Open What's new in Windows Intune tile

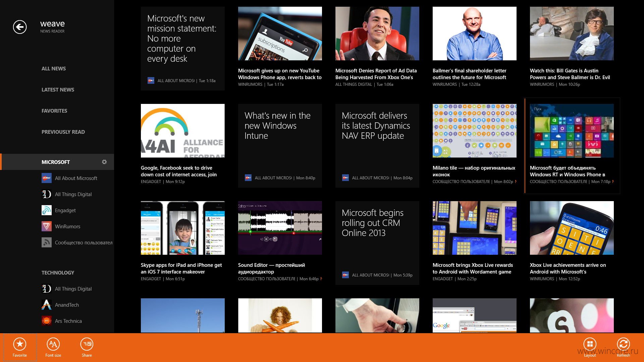click(280, 146)
